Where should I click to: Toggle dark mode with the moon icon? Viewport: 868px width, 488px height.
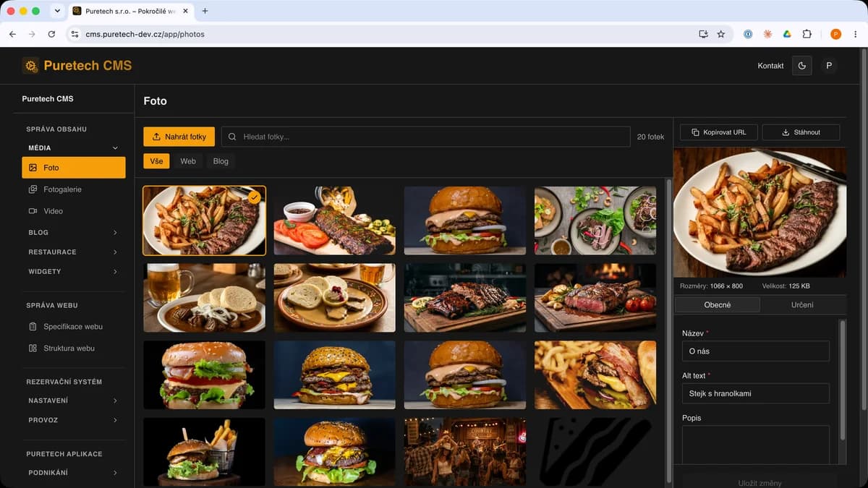click(801, 66)
